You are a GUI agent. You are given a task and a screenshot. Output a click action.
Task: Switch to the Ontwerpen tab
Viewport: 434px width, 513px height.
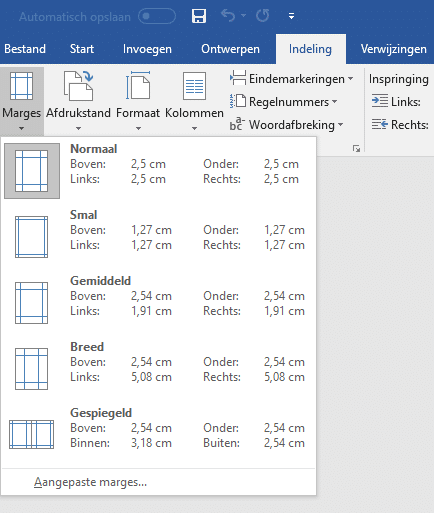tap(230, 49)
